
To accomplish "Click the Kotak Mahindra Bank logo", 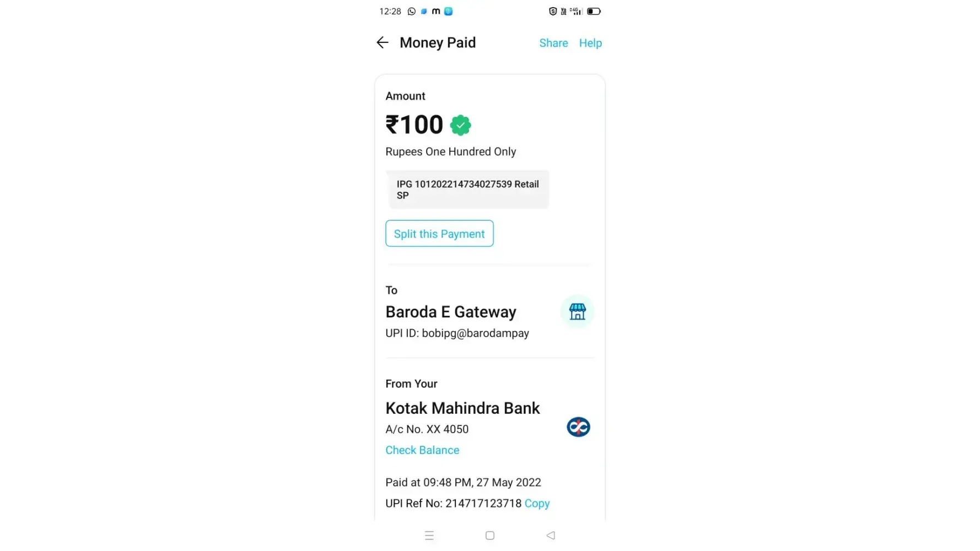I will tap(578, 427).
